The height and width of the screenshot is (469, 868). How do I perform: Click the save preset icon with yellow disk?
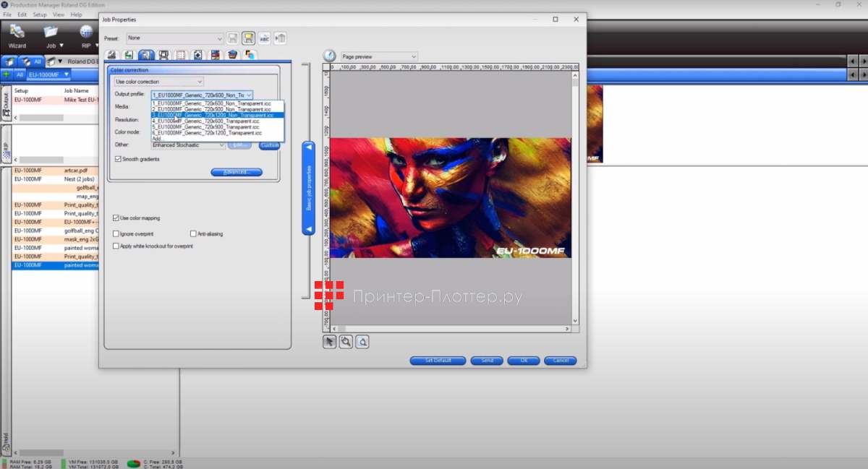tap(248, 38)
